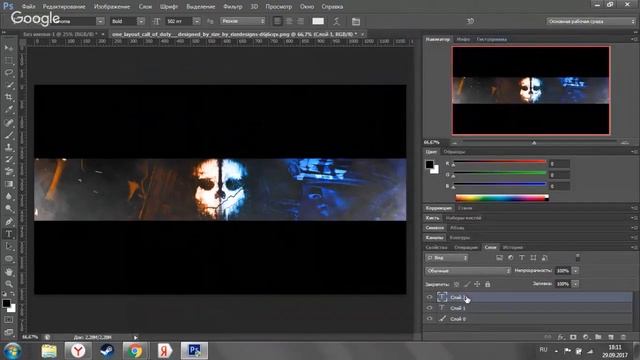This screenshot has height=360, width=640.
Task: Open the layer opacity slider arrow
Action: (576, 271)
